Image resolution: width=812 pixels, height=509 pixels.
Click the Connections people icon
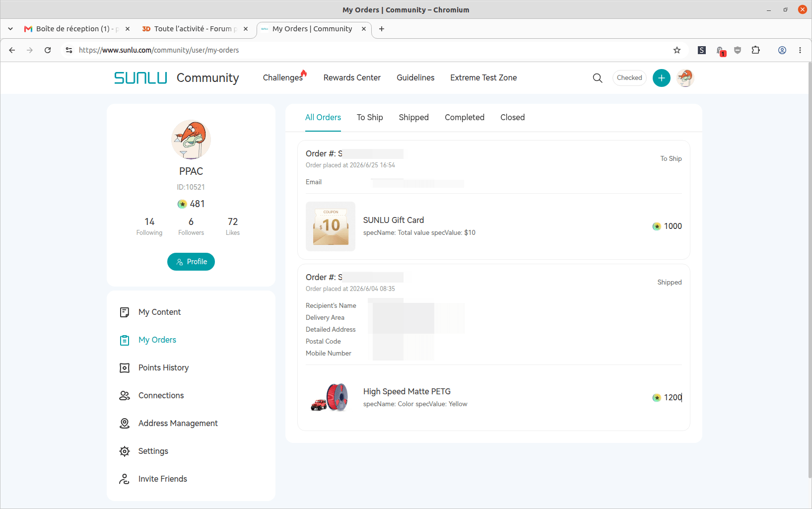(125, 396)
